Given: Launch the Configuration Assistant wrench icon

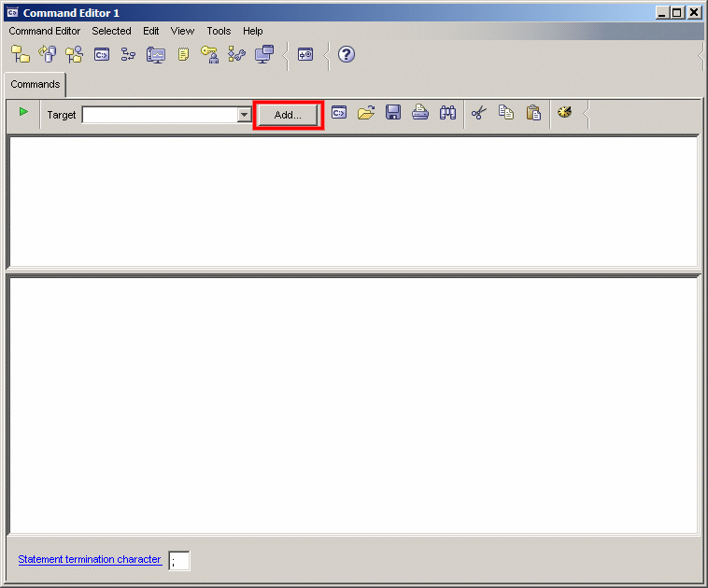Looking at the screenshot, I should [x=237, y=54].
